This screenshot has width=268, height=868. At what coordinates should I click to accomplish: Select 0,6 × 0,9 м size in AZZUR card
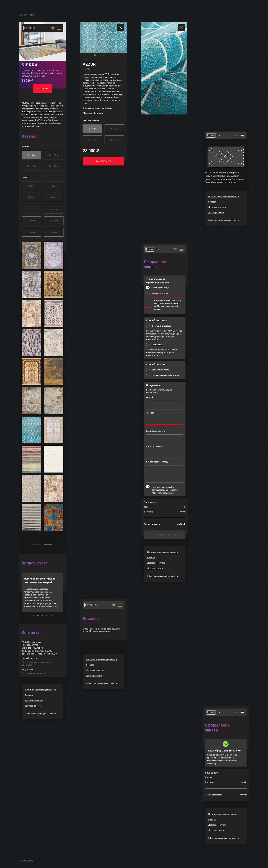pos(114,140)
